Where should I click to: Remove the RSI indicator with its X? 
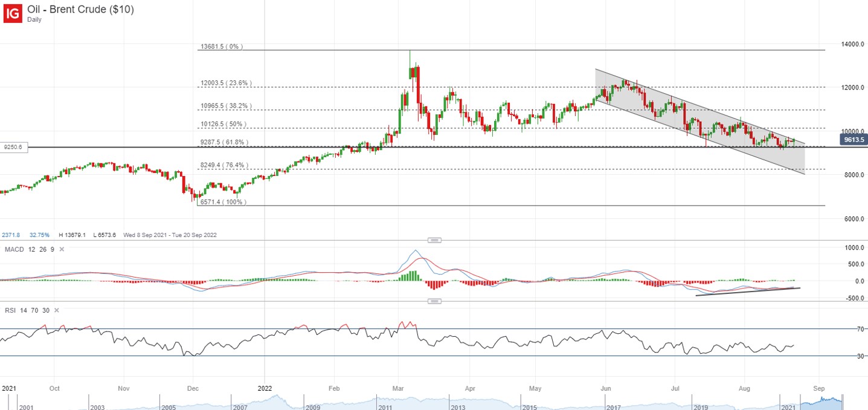56,310
